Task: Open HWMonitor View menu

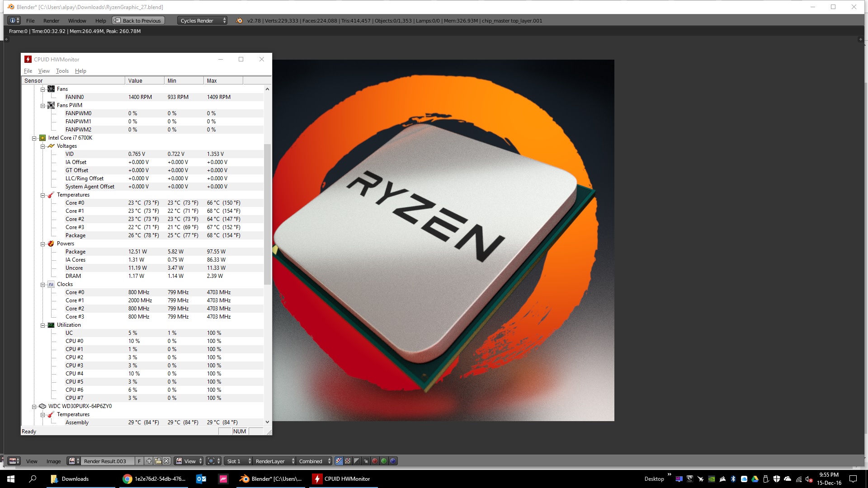Action: pos(44,71)
